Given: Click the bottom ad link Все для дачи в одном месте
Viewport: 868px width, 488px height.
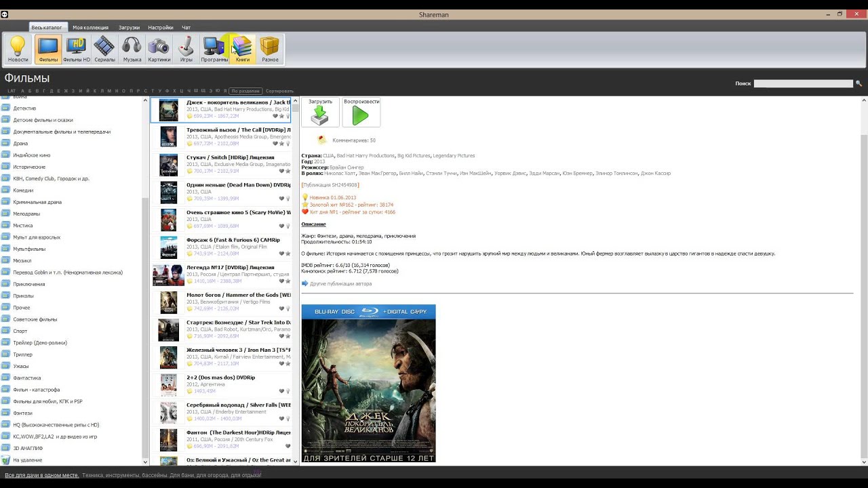Looking at the screenshot, I should coord(41,475).
